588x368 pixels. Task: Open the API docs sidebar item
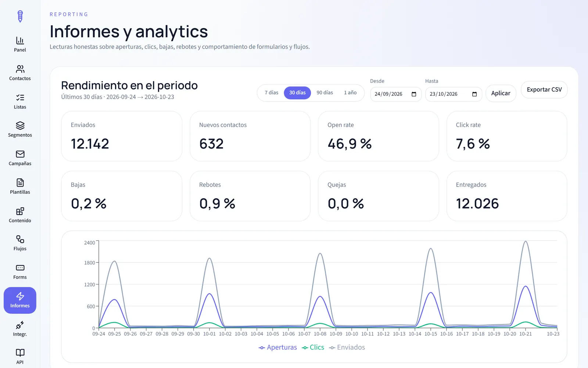click(20, 357)
